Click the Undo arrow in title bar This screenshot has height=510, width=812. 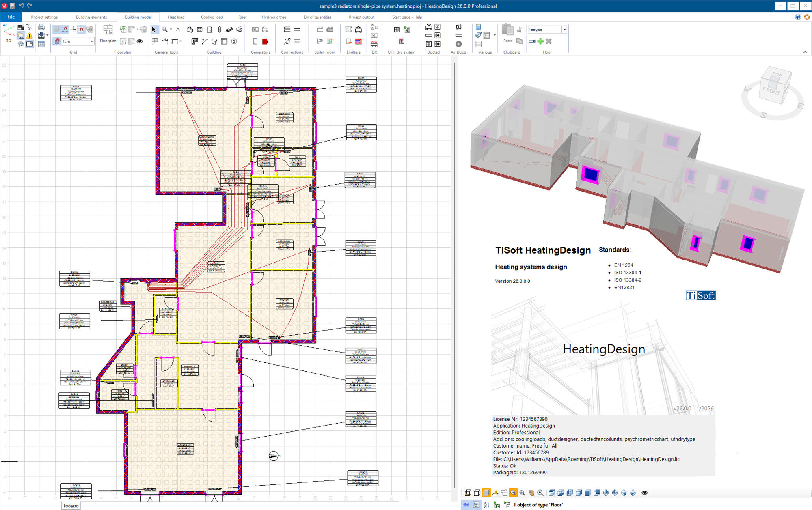(22, 6)
